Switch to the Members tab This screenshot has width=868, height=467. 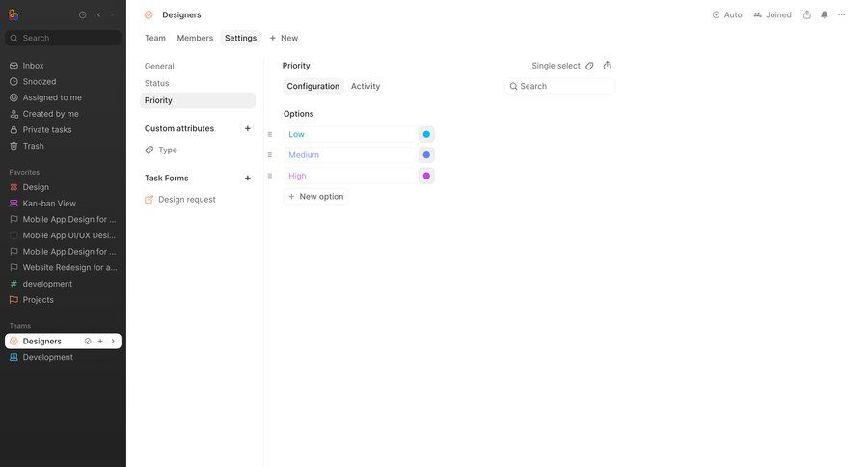195,38
